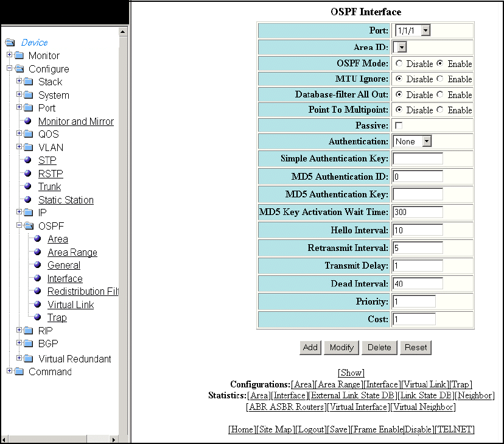
Task: Click the IP folder icon
Action: 29,213
